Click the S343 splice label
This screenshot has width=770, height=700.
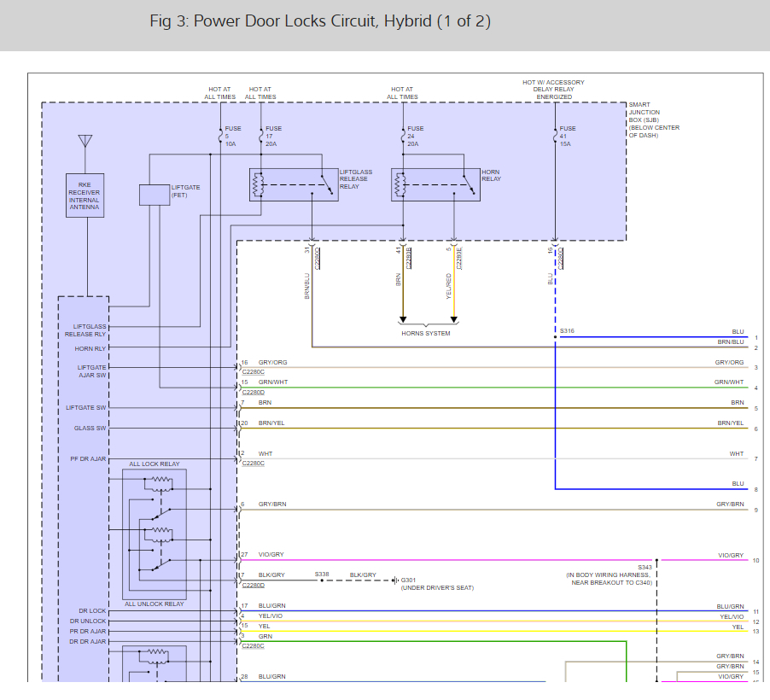coord(645,568)
